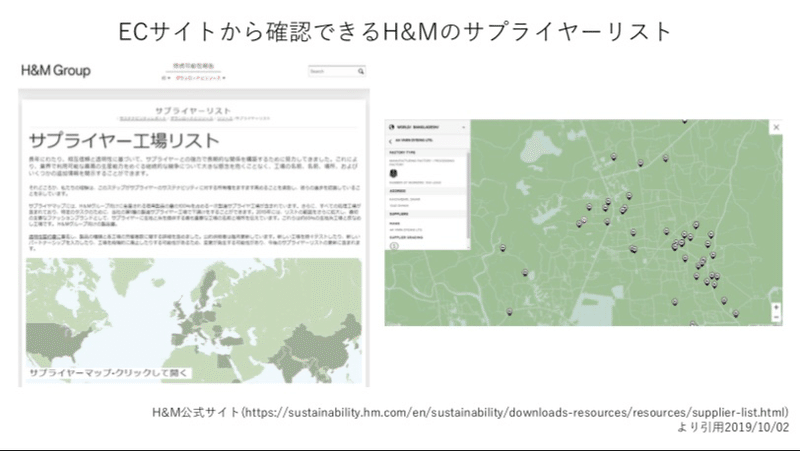Click the underlined link that starts the last paragraph
800x451 pixels.
pyautogui.click(x=49, y=237)
